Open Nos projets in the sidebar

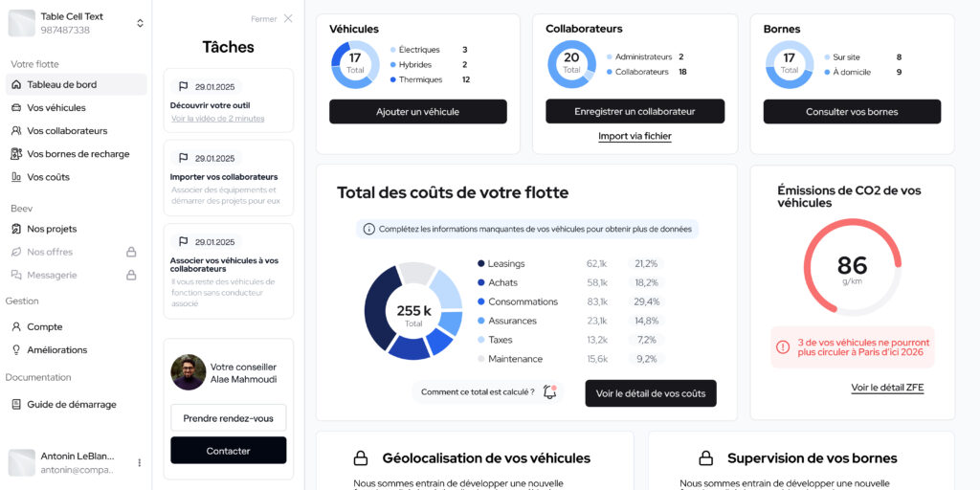coord(52,229)
